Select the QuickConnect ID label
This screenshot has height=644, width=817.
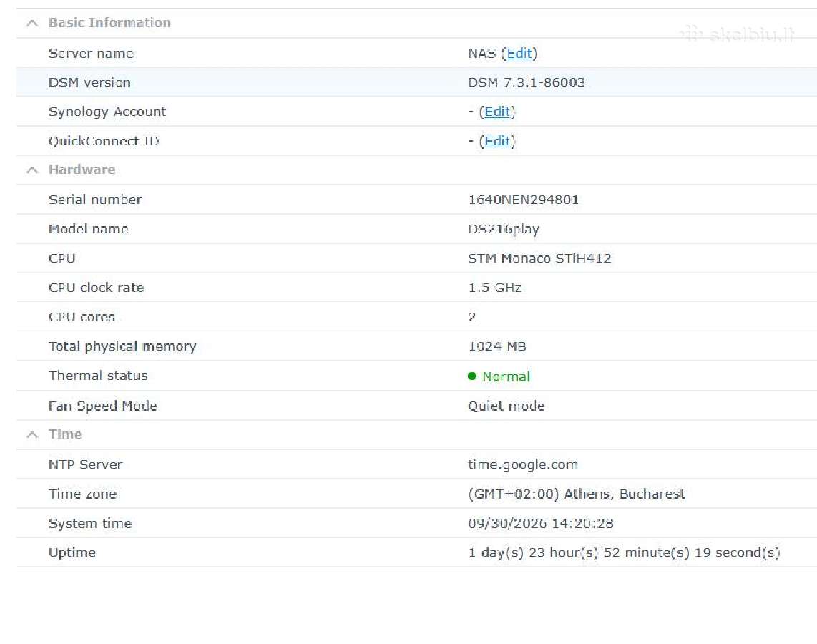(x=104, y=141)
